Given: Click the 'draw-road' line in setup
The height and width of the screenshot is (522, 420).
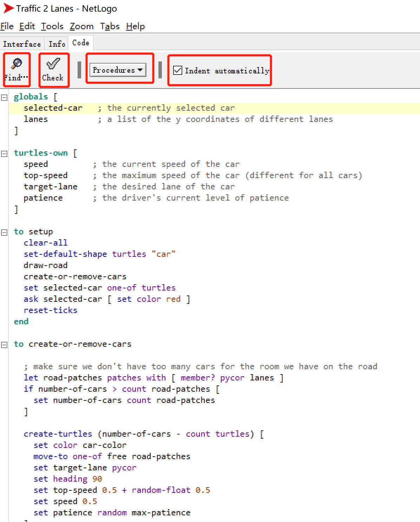Looking at the screenshot, I should pyautogui.click(x=46, y=265).
